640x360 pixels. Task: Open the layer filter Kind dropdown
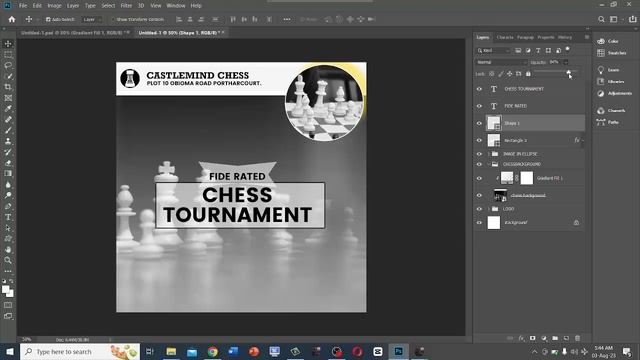(x=493, y=51)
